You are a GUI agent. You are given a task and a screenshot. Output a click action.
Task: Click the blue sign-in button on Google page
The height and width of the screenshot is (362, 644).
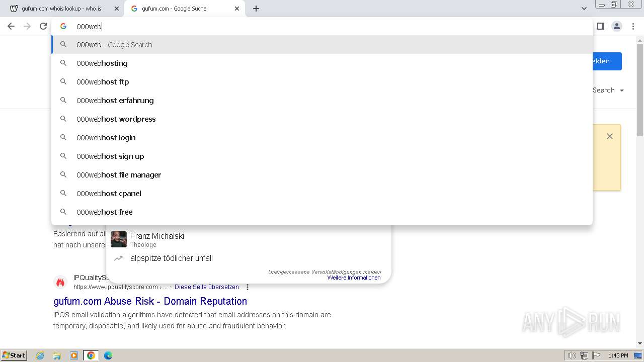point(607,61)
